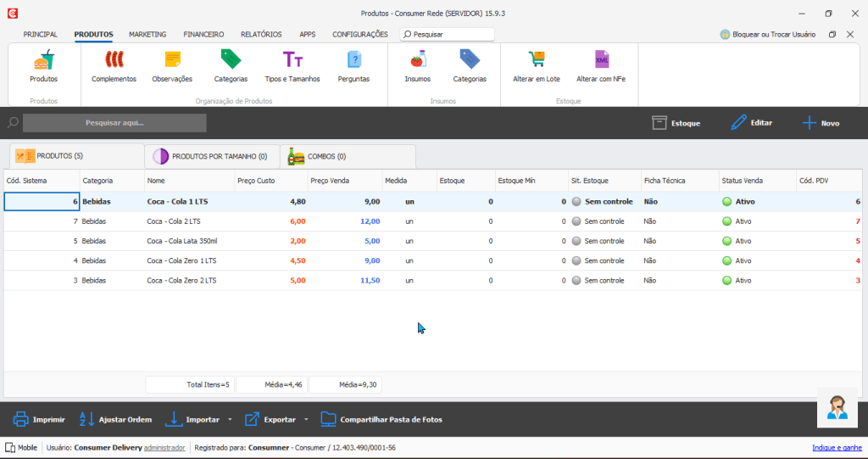Image resolution: width=868 pixels, height=459 pixels.
Task: Open the Complementos icon in ribbon
Action: (x=114, y=60)
